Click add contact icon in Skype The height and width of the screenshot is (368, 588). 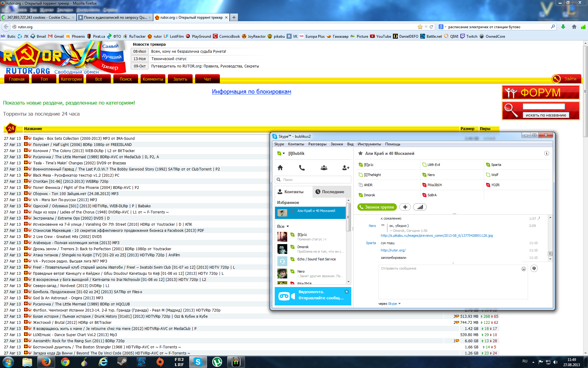(346, 168)
